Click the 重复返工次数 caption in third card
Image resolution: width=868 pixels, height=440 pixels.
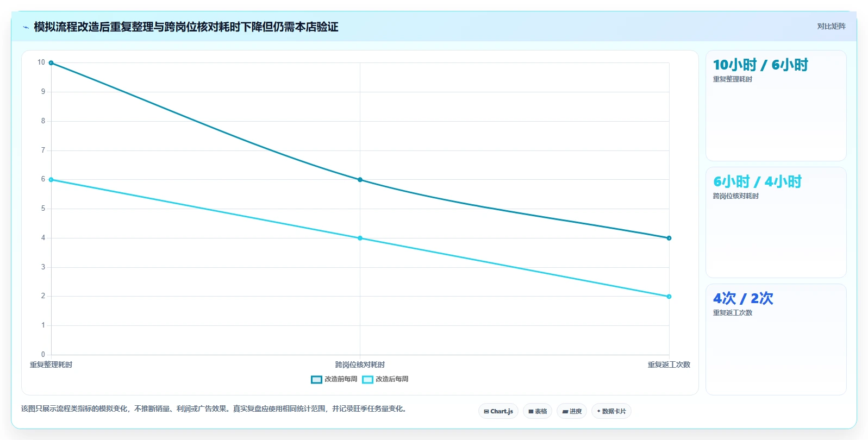coord(733,313)
